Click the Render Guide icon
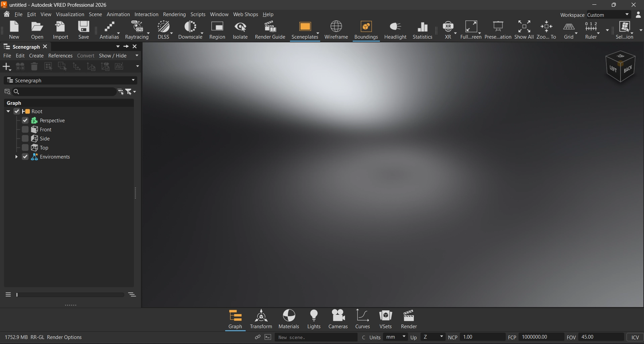 (270, 30)
